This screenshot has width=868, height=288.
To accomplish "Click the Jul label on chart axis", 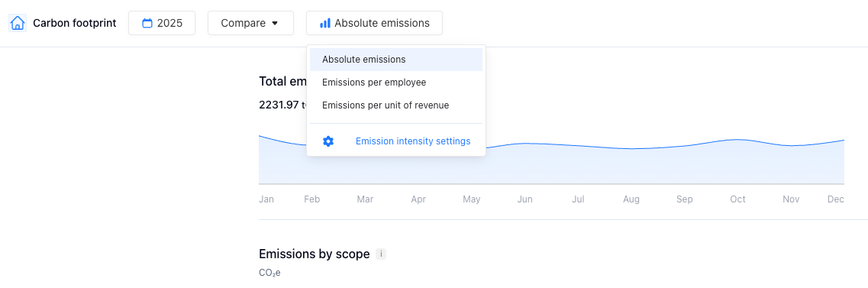I will tap(578, 199).
